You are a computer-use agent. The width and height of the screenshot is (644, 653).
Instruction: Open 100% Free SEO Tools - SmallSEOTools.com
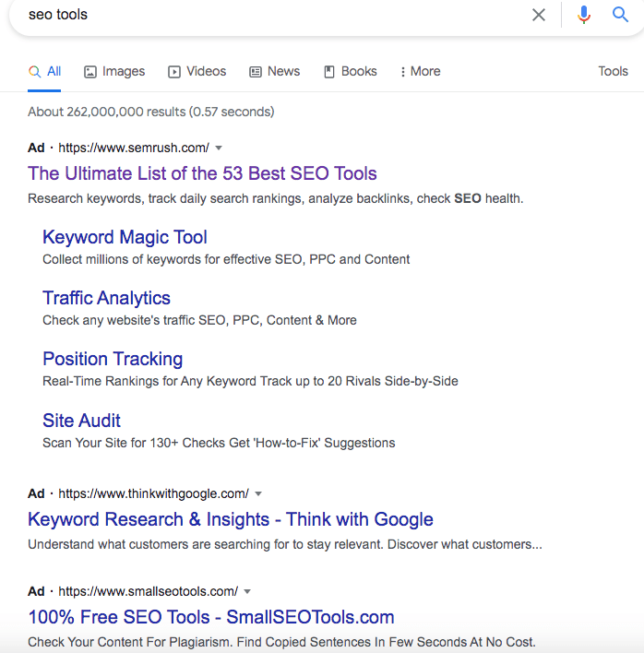pyautogui.click(x=210, y=617)
